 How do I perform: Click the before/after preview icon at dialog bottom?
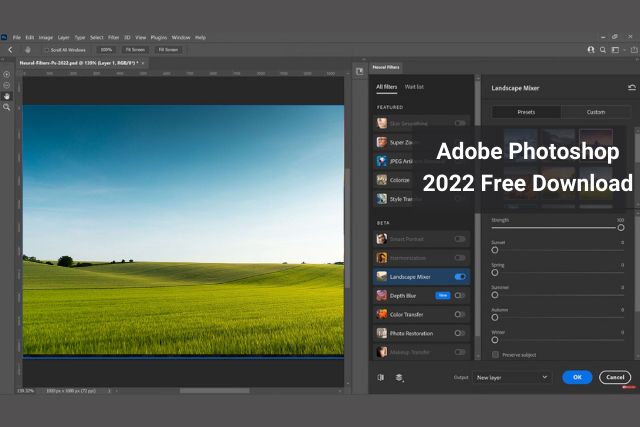(x=380, y=377)
